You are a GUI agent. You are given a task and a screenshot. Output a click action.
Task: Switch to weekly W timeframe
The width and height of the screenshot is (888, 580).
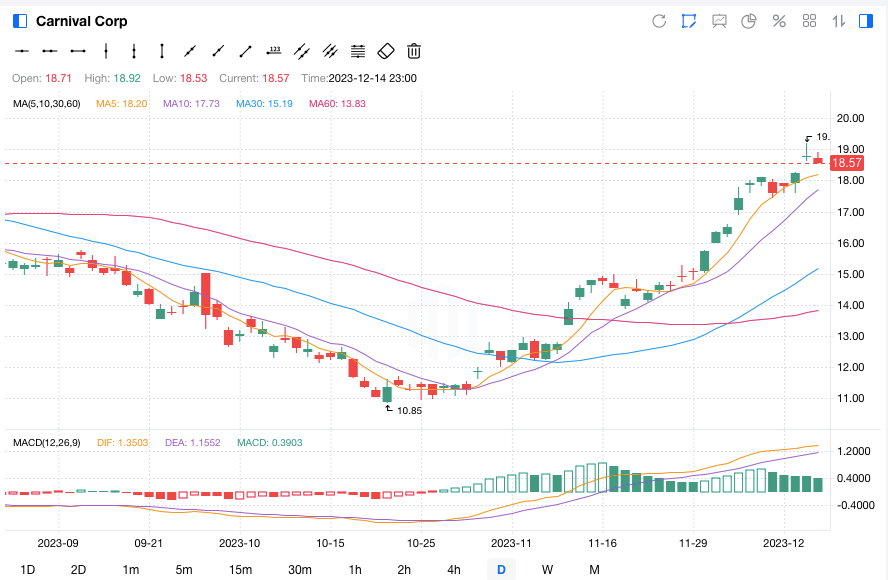pos(547,569)
